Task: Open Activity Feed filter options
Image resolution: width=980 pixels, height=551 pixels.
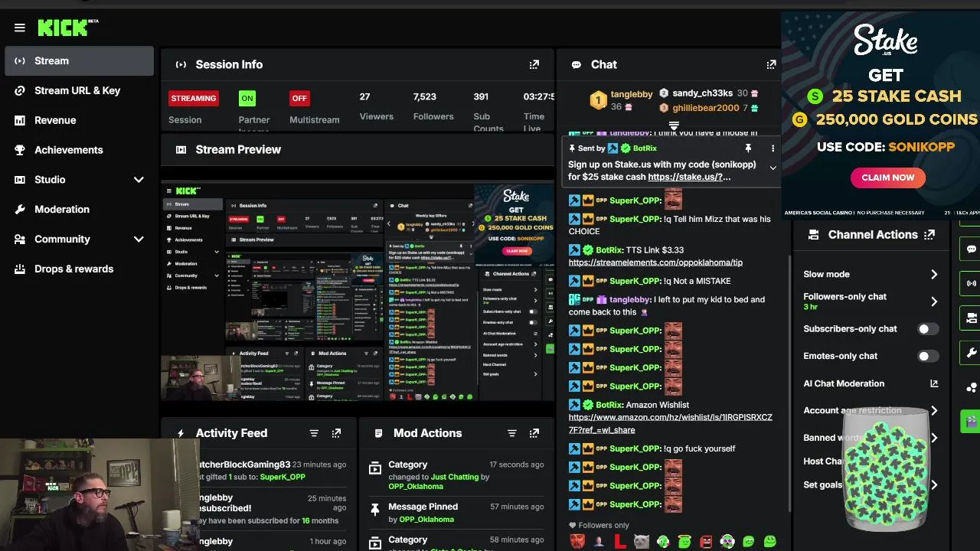Action: coord(314,433)
